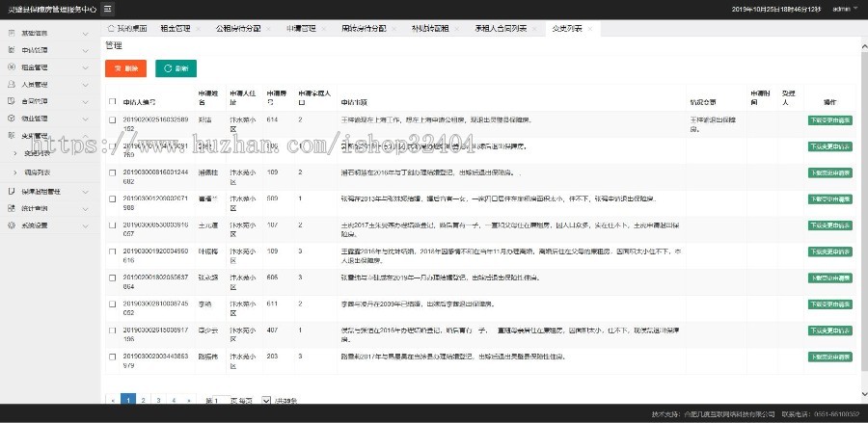This screenshot has width=868, height=423.
Task: Click the page number input field
Action: click(222, 400)
